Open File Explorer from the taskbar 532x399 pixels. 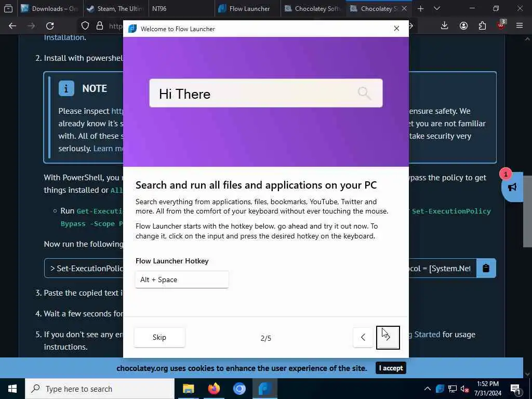[x=188, y=389]
